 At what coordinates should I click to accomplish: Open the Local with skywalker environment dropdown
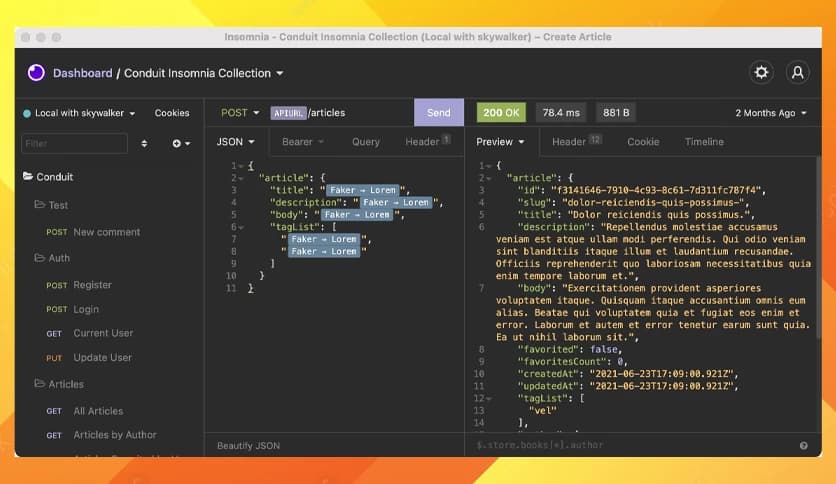point(79,113)
